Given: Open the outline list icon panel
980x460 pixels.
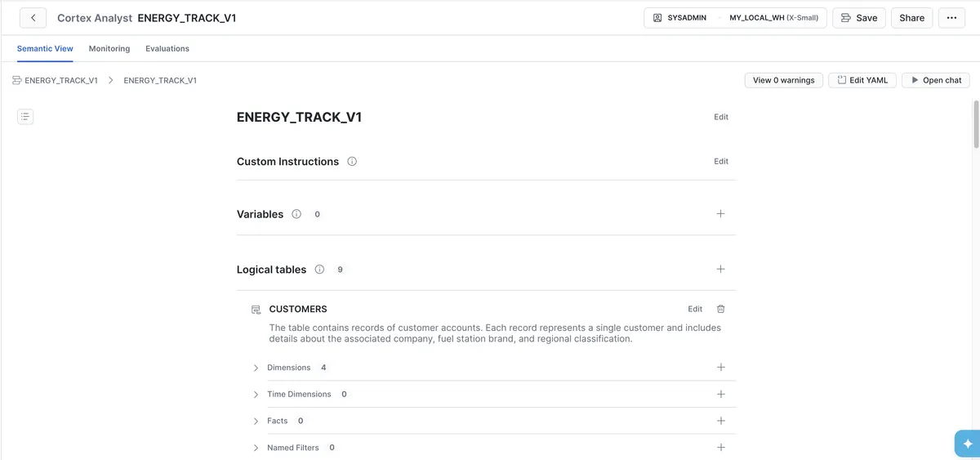Looking at the screenshot, I should pos(25,117).
